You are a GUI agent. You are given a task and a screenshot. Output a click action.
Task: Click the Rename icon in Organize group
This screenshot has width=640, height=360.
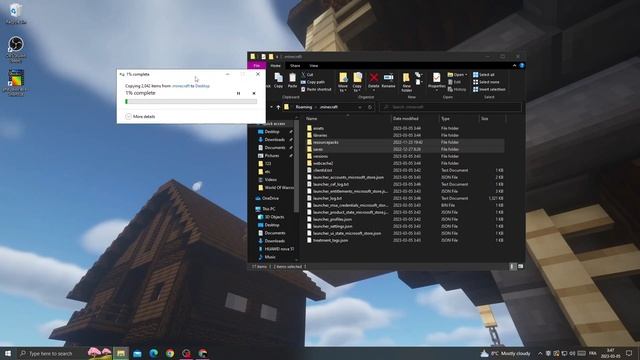[388, 80]
